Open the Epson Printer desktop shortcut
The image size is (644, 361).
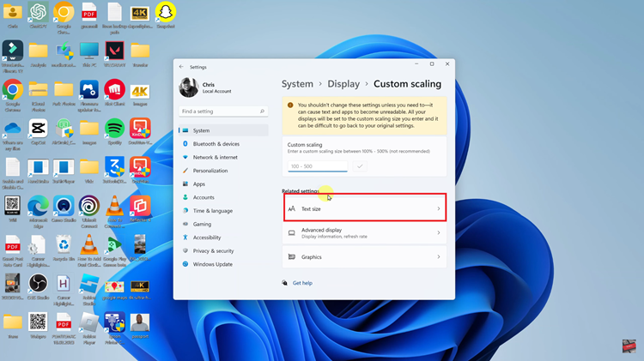[x=114, y=328]
